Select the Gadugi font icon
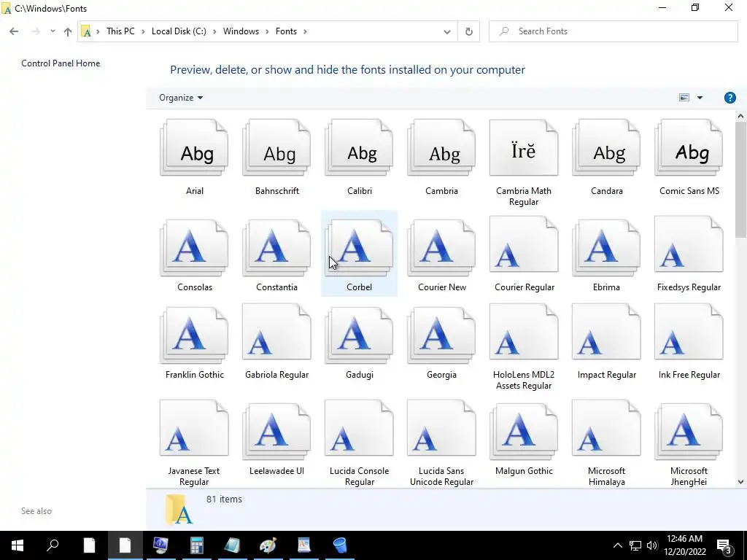747x560 pixels. pyautogui.click(x=359, y=335)
